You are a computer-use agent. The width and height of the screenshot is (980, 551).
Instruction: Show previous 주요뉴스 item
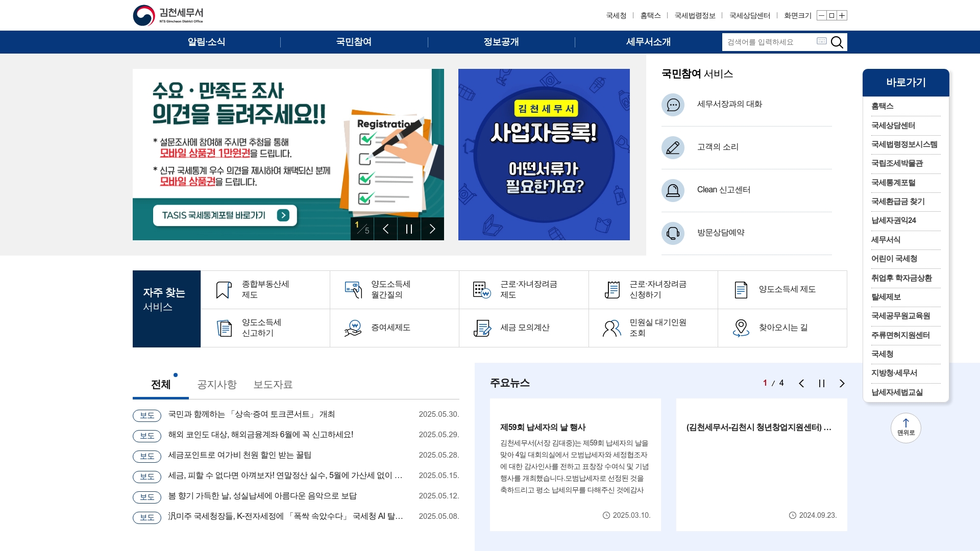tap(801, 384)
